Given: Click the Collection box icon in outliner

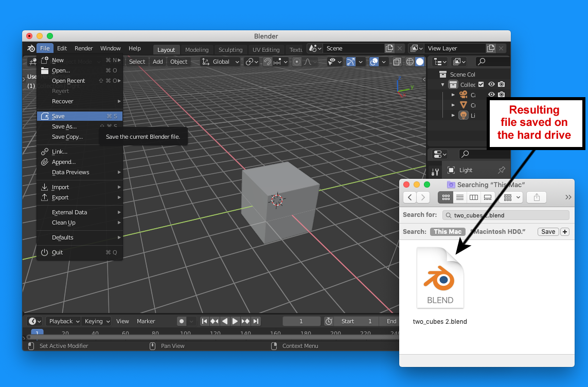Looking at the screenshot, I should (x=453, y=85).
